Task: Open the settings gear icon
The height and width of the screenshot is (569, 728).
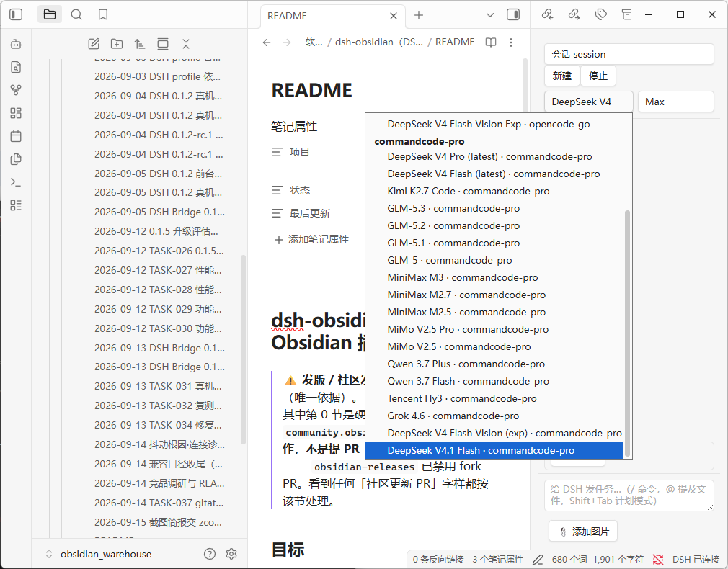Action: [x=231, y=554]
